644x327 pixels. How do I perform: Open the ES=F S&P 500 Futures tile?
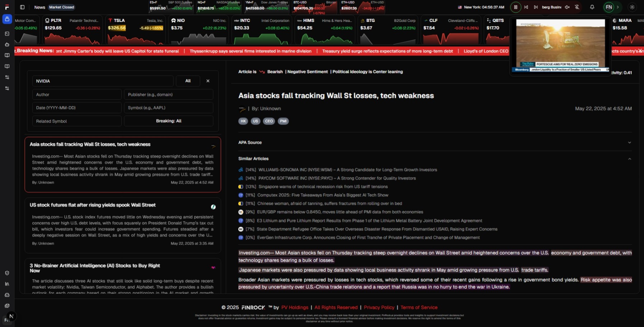tap(171, 6)
